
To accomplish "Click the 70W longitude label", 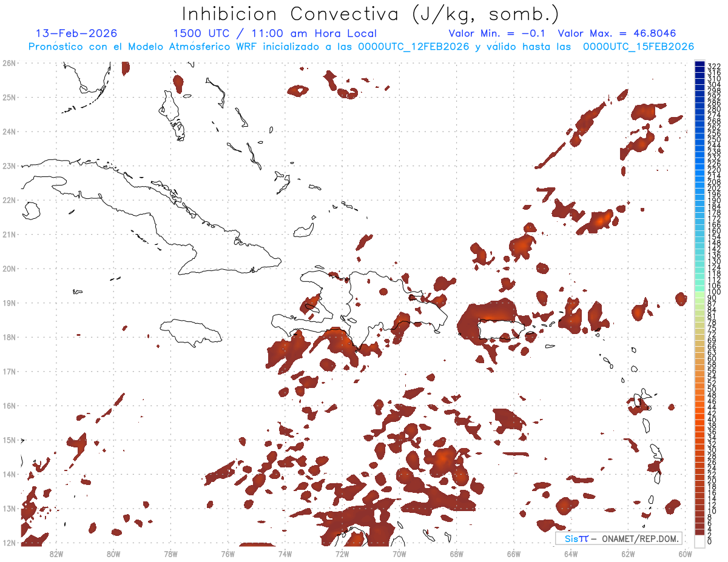I will coord(399,554).
